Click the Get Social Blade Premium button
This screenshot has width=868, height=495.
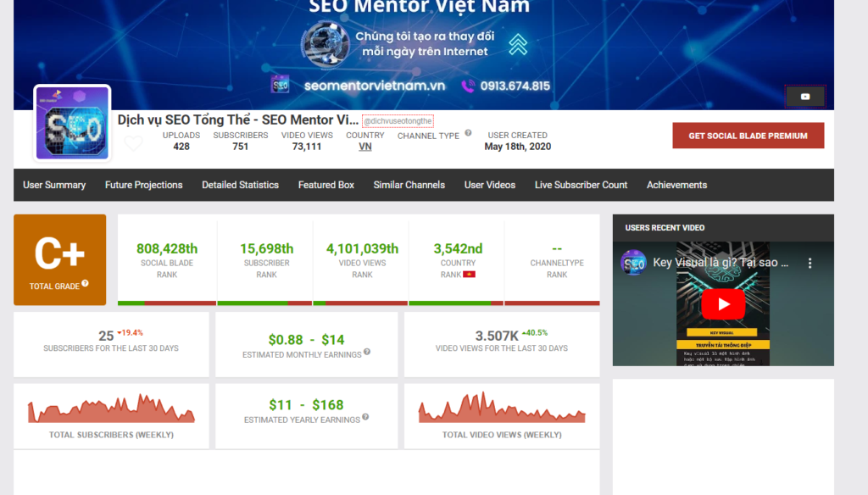pyautogui.click(x=748, y=136)
